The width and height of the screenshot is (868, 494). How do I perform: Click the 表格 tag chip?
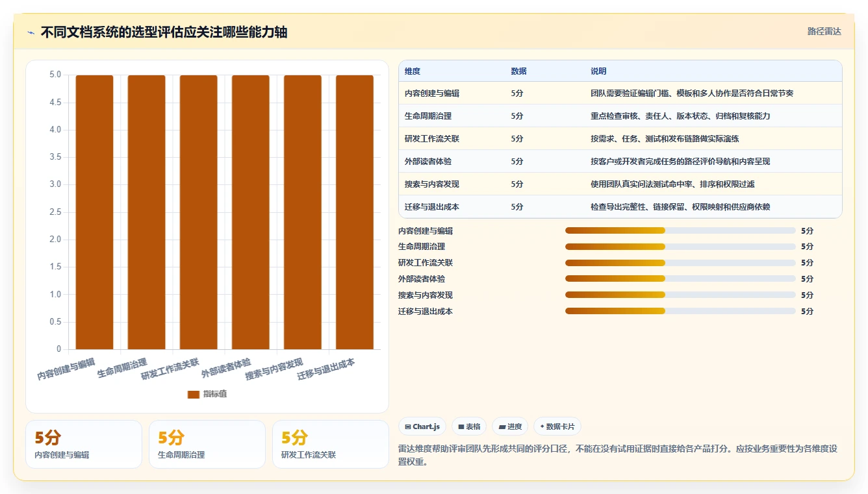[x=469, y=426]
